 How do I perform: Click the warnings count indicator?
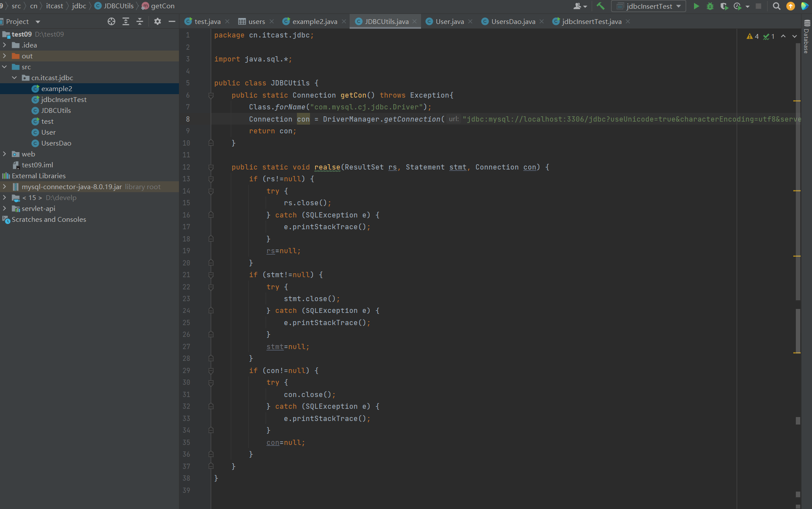tap(752, 36)
